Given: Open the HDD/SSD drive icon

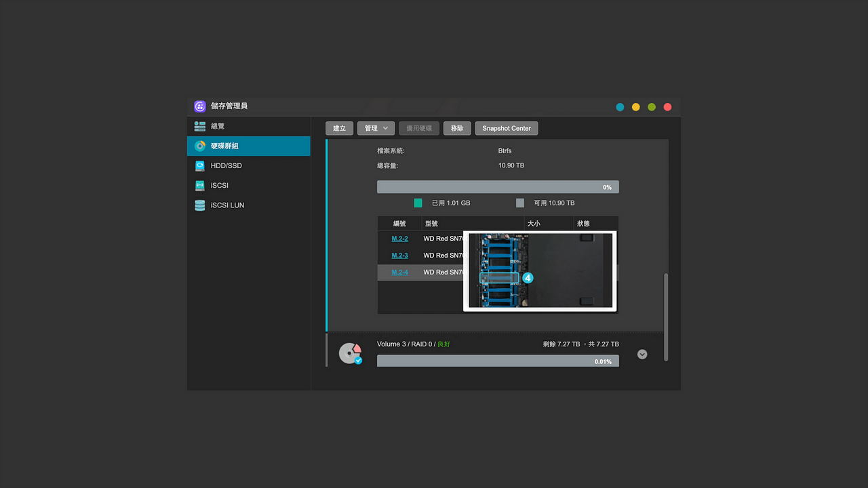Looking at the screenshot, I should [200, 165].
